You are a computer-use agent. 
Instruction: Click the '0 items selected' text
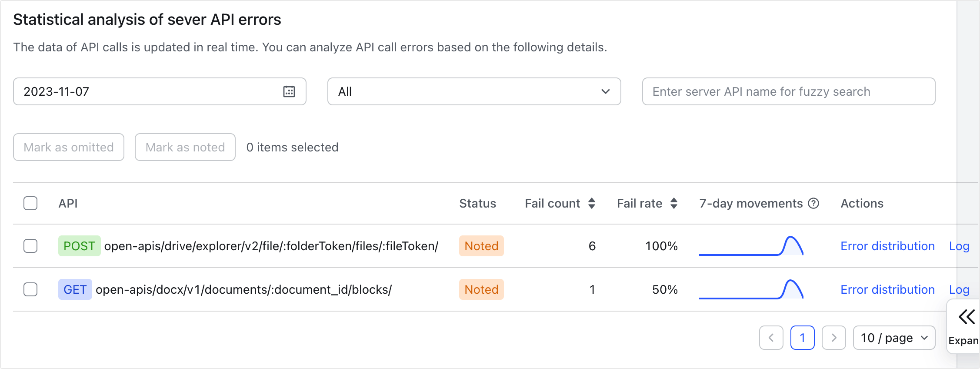(x=292, y=147)
